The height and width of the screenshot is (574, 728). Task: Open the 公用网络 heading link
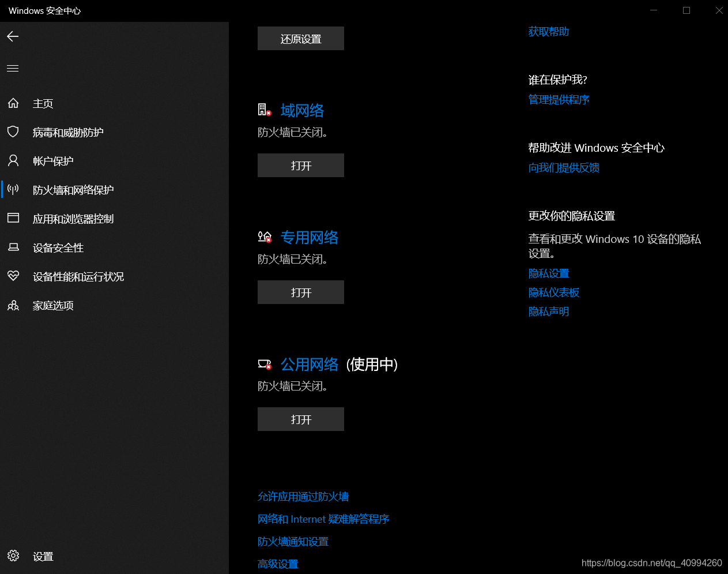tap(310, 364)
